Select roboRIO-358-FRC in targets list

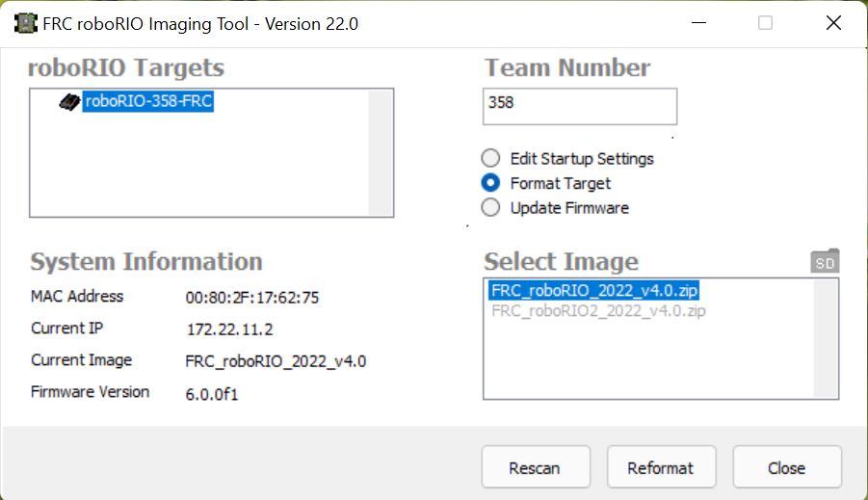click(147, 101)
